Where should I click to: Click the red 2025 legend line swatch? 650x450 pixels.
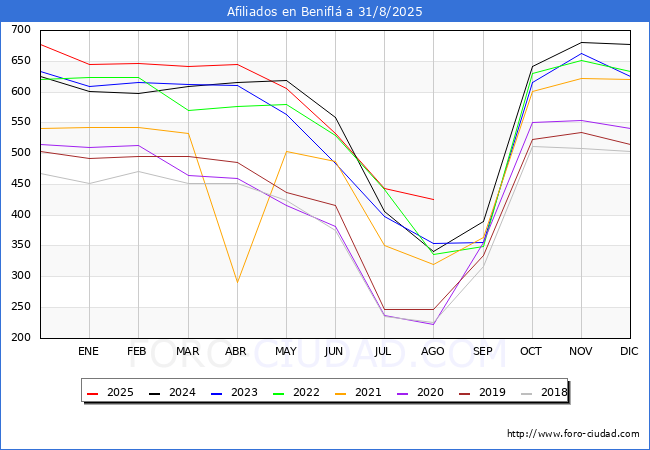(94, 393)
